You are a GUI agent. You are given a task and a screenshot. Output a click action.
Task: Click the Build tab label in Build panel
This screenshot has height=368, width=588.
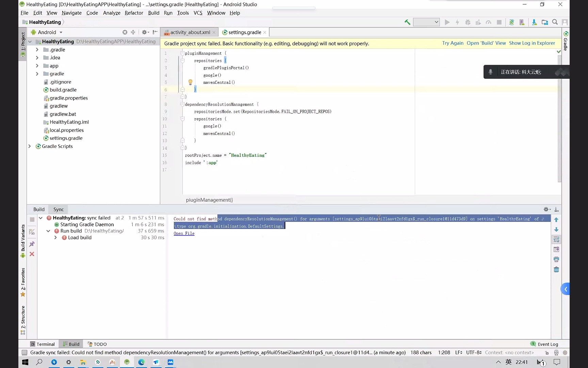[39, 210]
